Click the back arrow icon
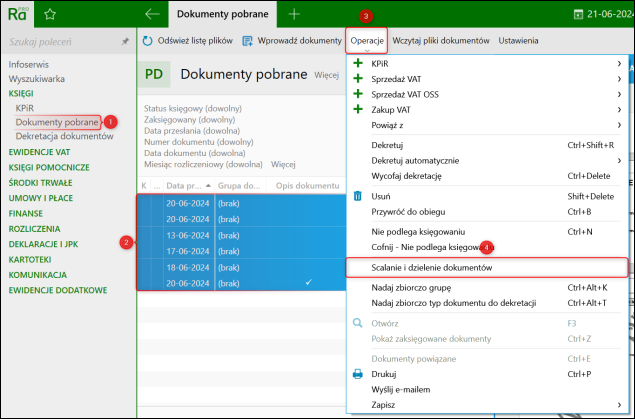 coord(152,14)
